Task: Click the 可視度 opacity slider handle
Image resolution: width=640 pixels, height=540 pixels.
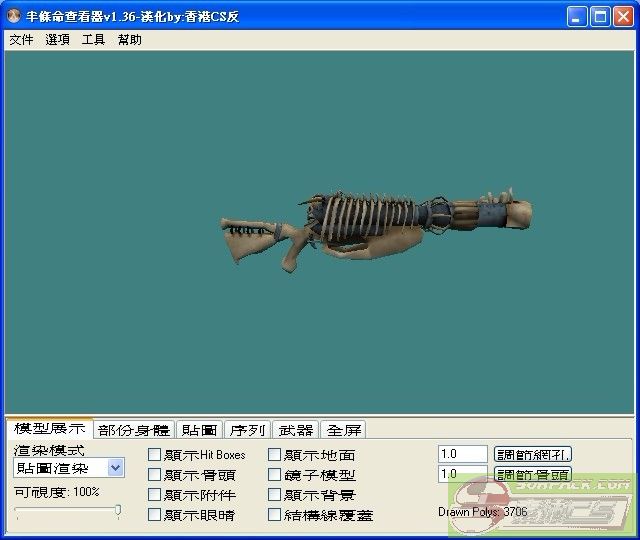Action: point(118,511)
